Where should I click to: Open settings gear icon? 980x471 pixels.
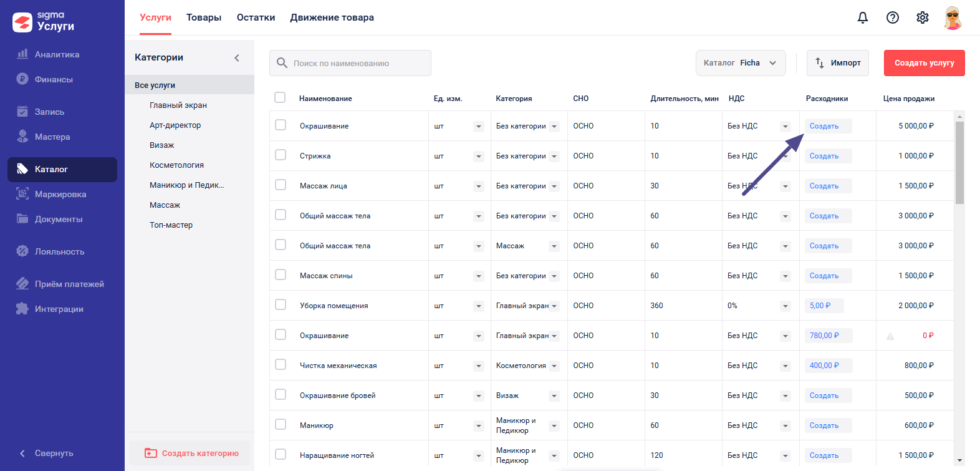923,17
